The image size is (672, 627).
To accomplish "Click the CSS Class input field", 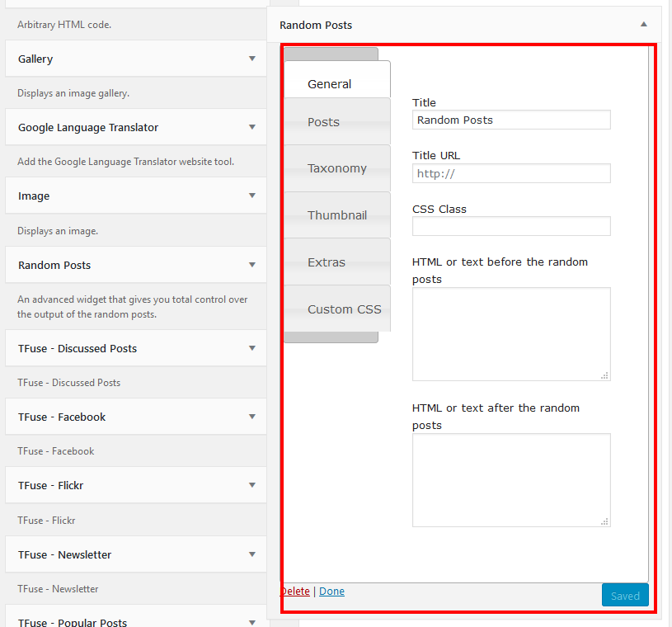I will (511, 226).
